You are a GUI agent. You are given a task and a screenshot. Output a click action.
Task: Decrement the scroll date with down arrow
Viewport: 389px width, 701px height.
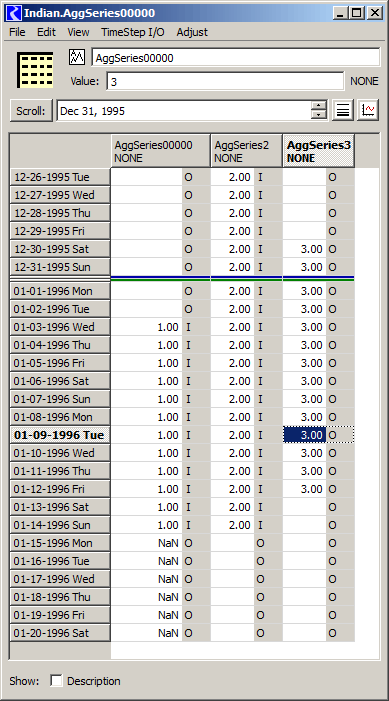(318, 115)
